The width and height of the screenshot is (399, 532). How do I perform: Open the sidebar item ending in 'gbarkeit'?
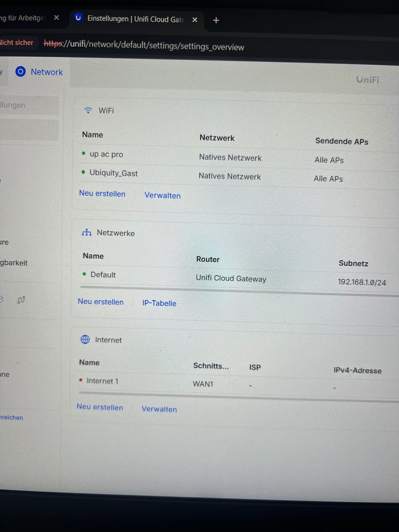coord(13,263)
